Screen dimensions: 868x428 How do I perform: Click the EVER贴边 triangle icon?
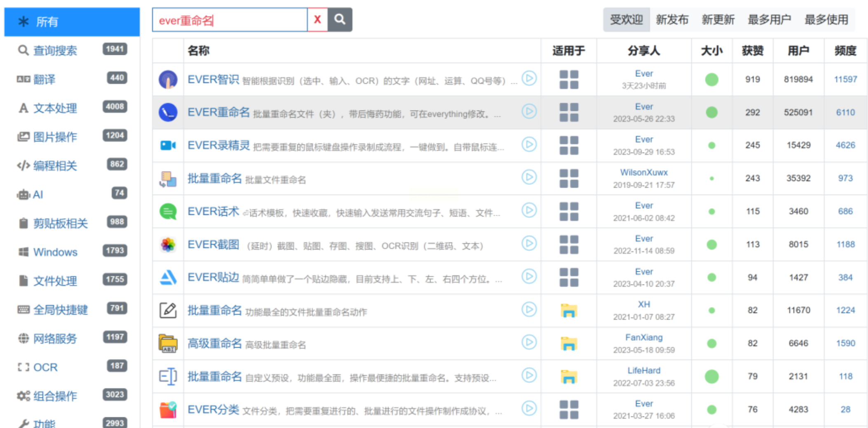[168, 277]
